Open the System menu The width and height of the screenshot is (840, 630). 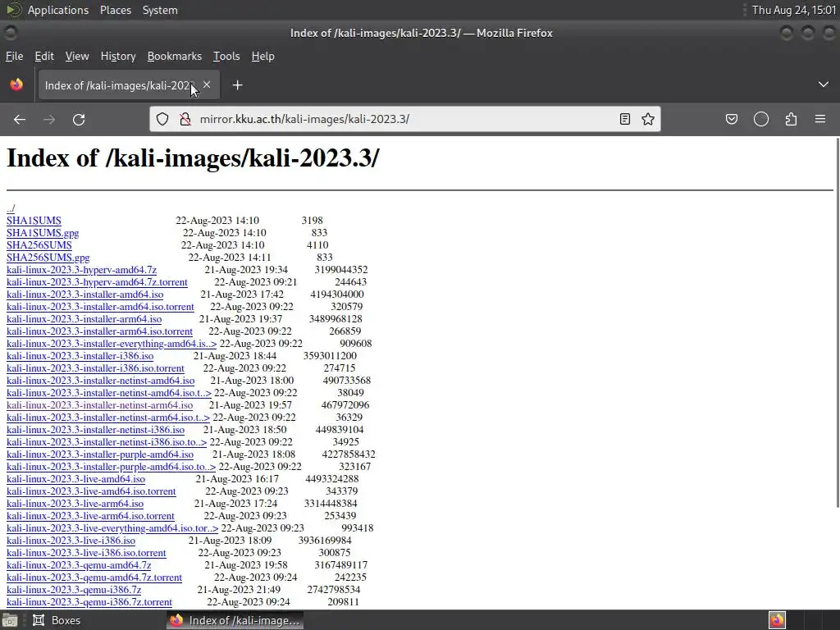point(160,10)
